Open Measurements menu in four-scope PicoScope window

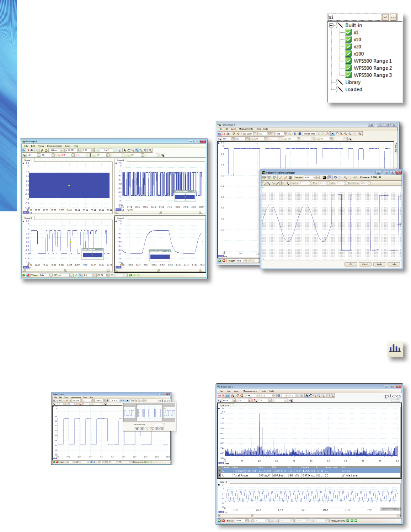(x=54, y=146)
